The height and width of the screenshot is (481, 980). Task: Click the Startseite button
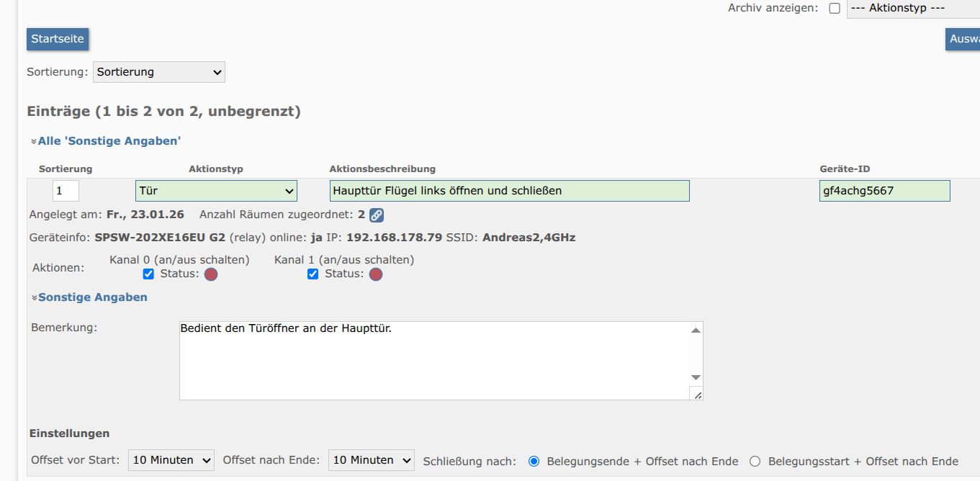(x=58, y=39)
